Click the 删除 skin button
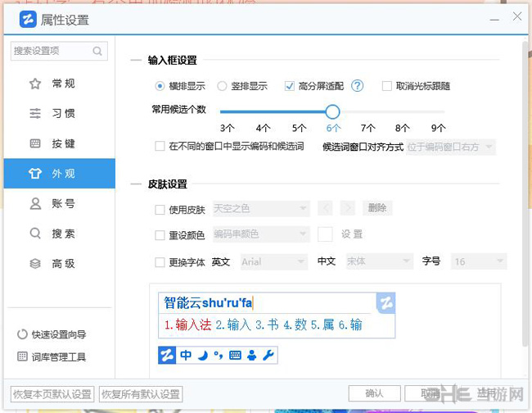532x413 pixels. tap(377, 208)
